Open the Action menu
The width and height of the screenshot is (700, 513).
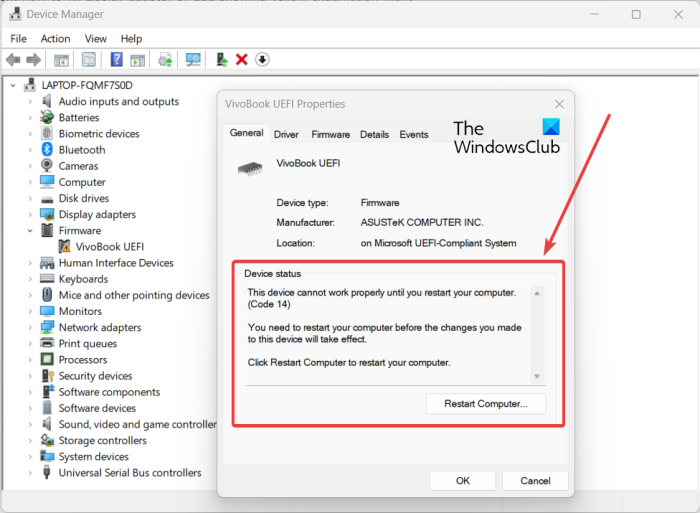tap(55, 39)
